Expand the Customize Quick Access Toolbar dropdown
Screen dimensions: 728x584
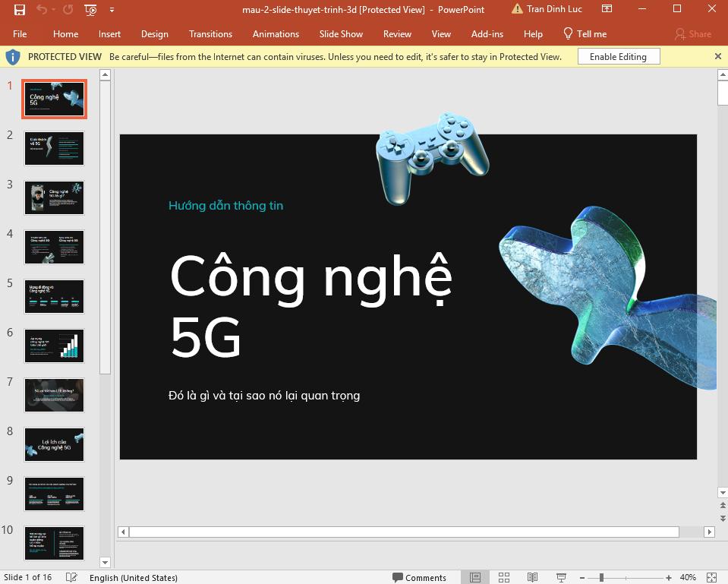[112, 10]
